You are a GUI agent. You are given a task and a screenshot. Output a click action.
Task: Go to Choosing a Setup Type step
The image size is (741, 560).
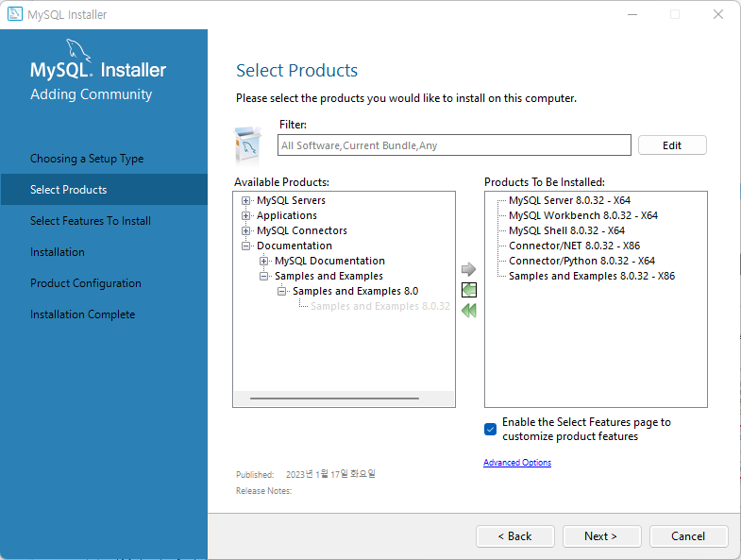click(87, 159)
